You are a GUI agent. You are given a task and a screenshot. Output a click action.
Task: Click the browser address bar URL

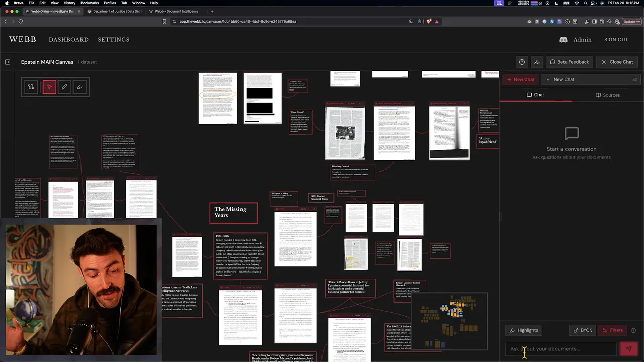click(x=237, y=21)
